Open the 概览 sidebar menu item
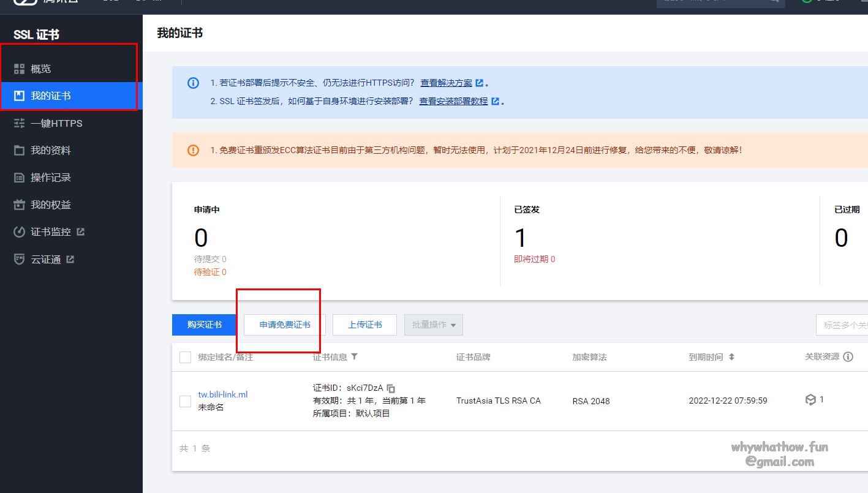 41,69
